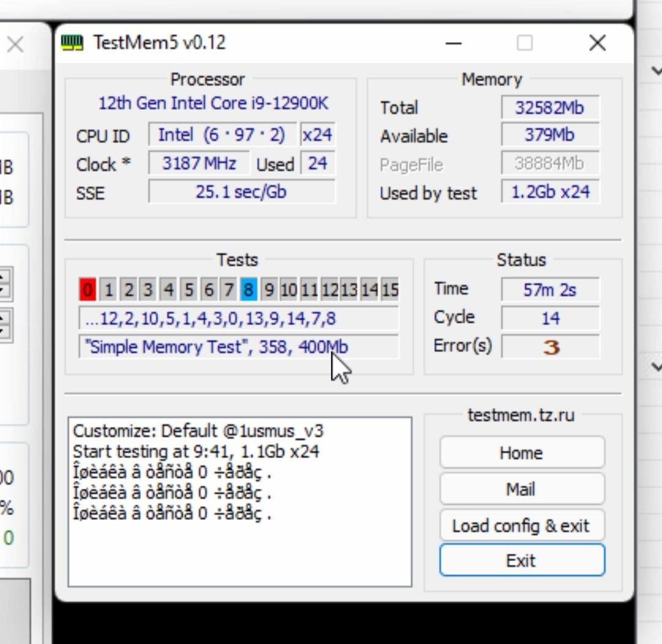662x644 pixels.
Task: Click lower spinner arrows in left background window
Action: click(5, 325)
